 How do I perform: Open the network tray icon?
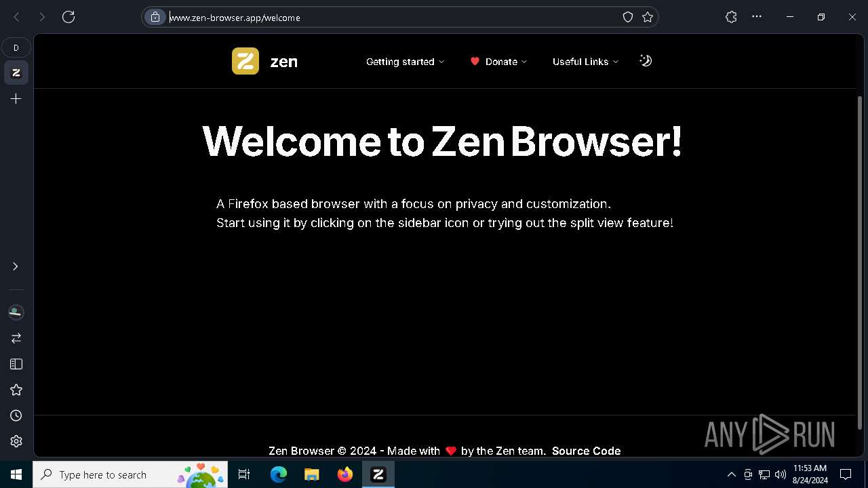tap(764, 474)
